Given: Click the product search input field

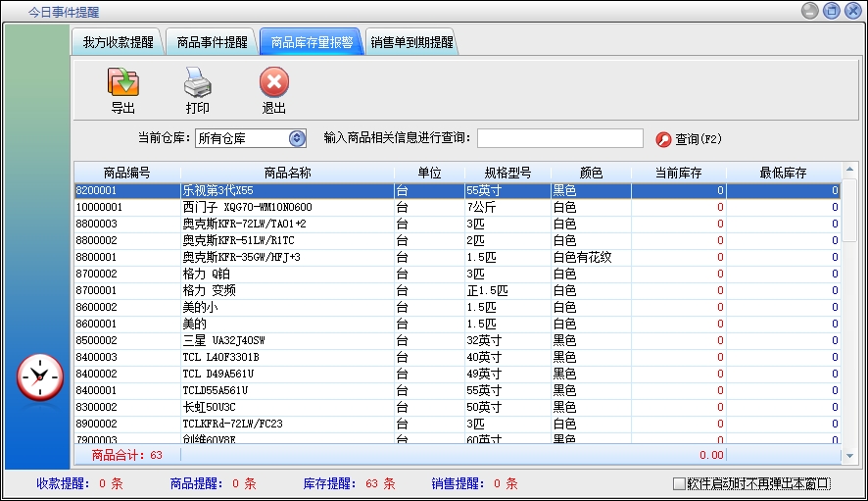Looking at the screenshot, I should 559,138.
